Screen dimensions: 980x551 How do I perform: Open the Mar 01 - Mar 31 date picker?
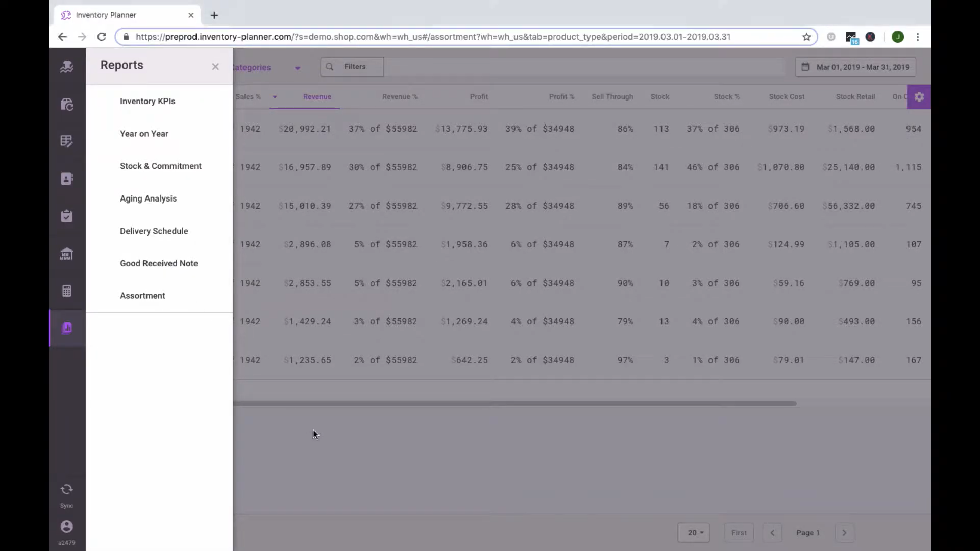pyautogui.click(x=855, y=67)
